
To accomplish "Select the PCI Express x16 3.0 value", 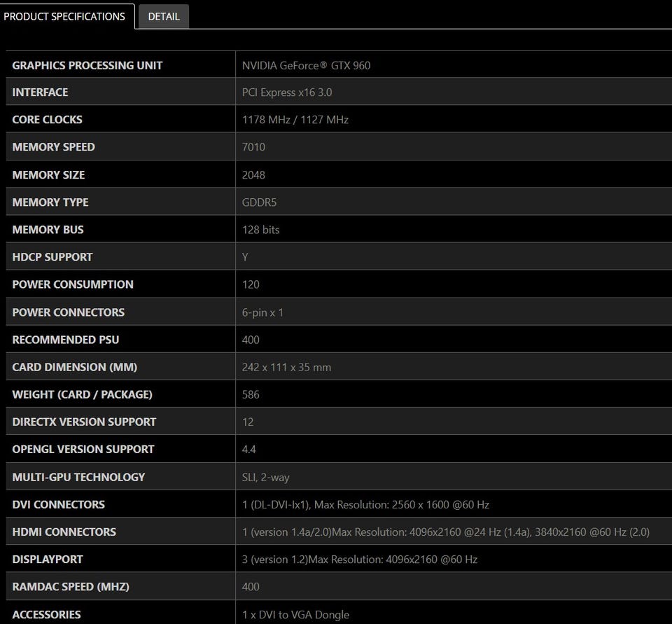I will click(x=287, y=92).
